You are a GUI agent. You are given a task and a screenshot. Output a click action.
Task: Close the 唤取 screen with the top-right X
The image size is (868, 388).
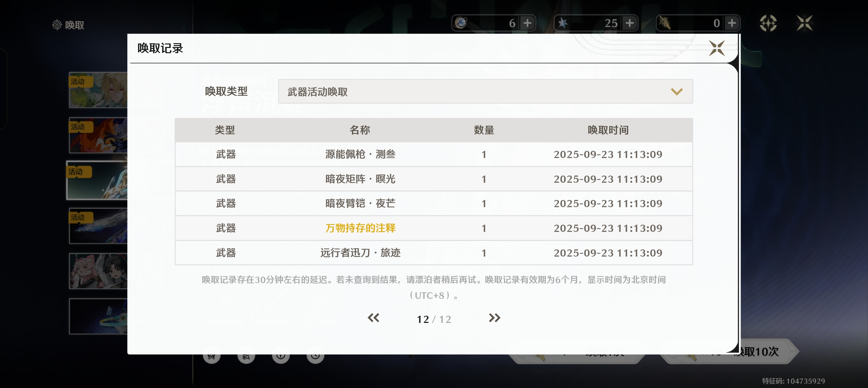[804, 23]
